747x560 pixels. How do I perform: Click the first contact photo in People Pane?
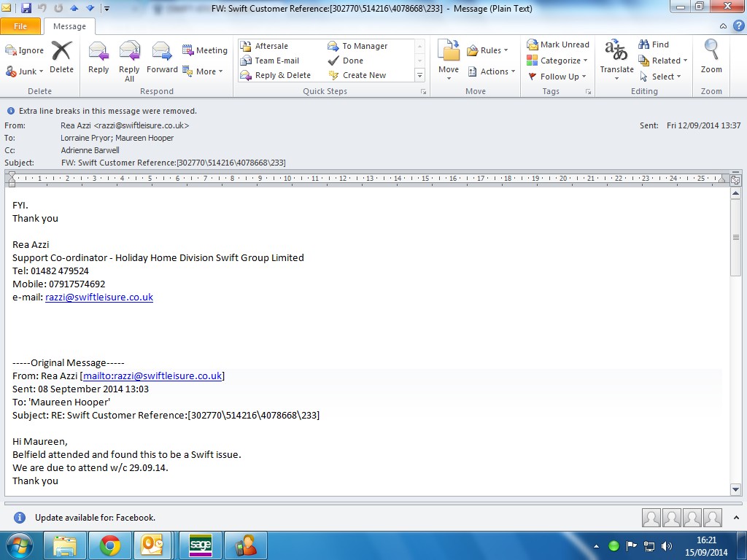(x=651, y=518)
